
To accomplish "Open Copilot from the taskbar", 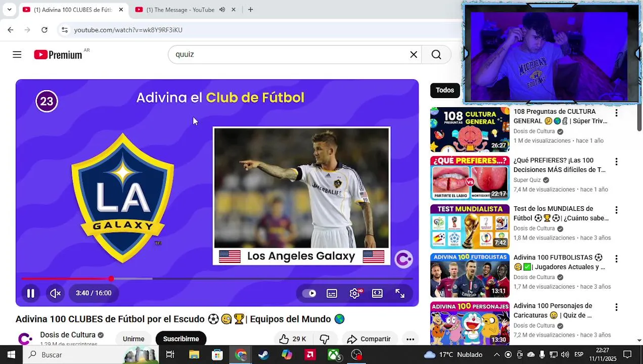I will pyautogui.click(x=287, y=355).
